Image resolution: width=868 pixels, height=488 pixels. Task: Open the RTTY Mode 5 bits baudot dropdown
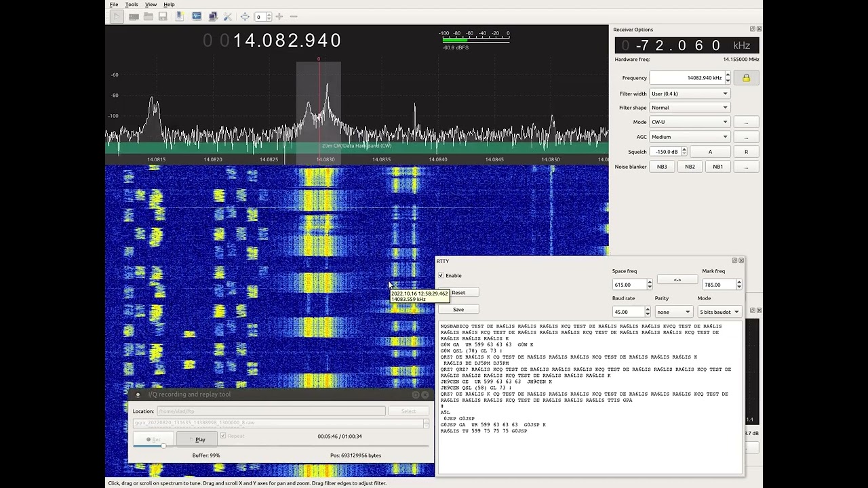tap(719, 312)
